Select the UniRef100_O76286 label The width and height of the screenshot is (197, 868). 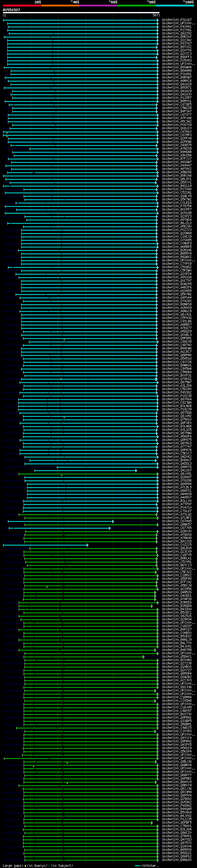pos(177,481)
